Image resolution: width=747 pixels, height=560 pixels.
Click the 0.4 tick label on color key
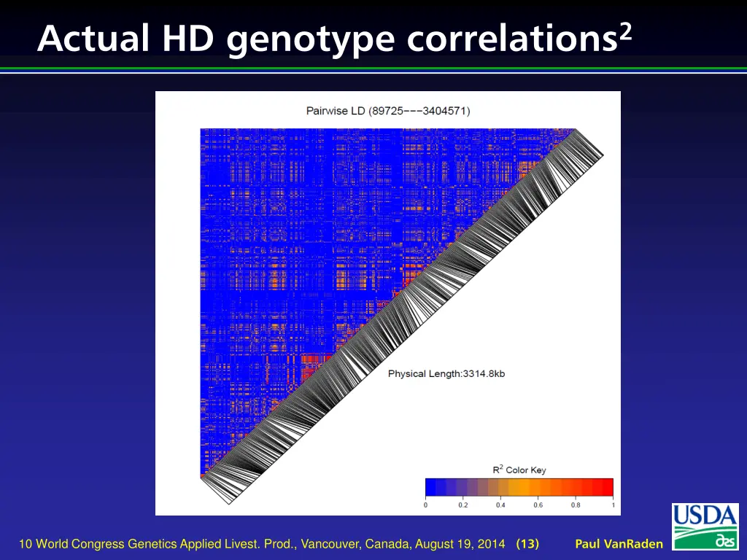(500, 505)
